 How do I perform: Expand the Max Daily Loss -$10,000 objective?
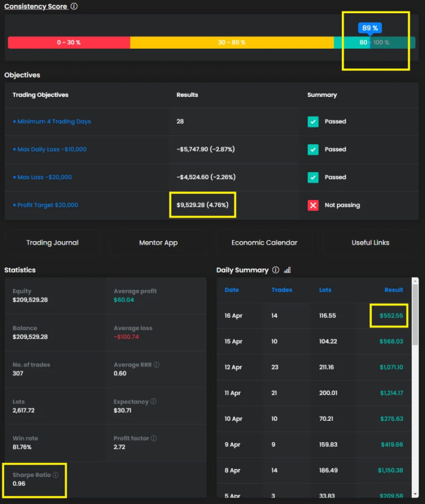(49, 149)
